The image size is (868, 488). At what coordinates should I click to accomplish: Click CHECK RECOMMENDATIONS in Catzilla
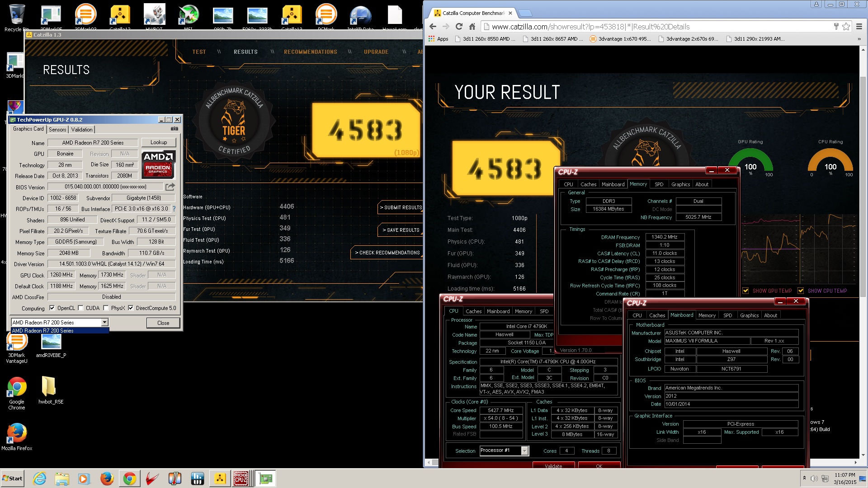pyautogui.click(x=387, y=253)
